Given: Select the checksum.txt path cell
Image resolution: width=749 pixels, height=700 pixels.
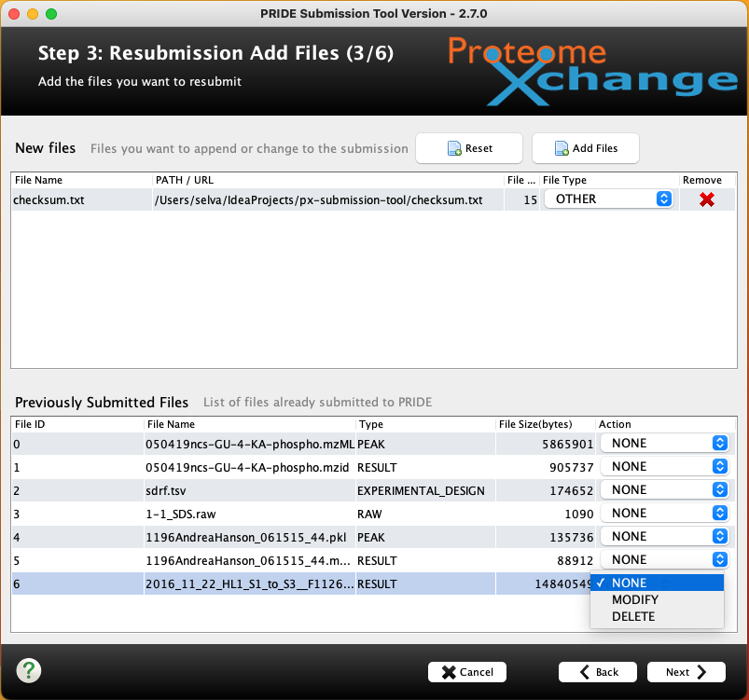Looking at the screenshot, I should click(x=328, y=200).
